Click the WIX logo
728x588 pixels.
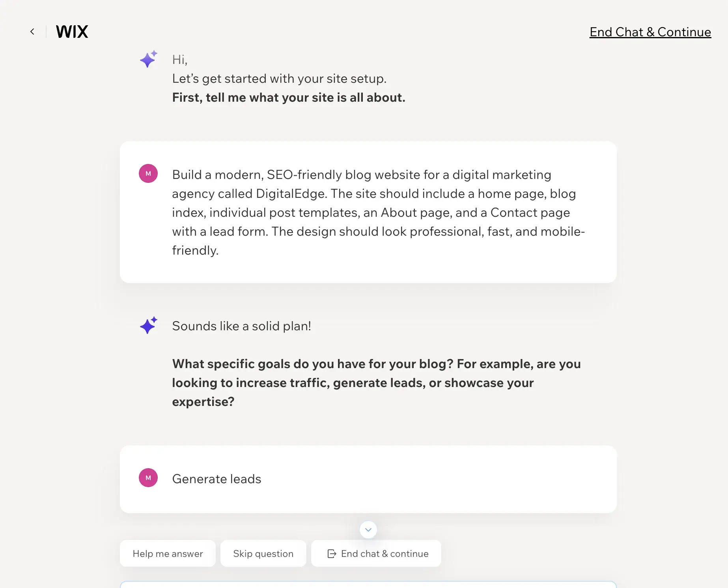click(x=72, y=32)
